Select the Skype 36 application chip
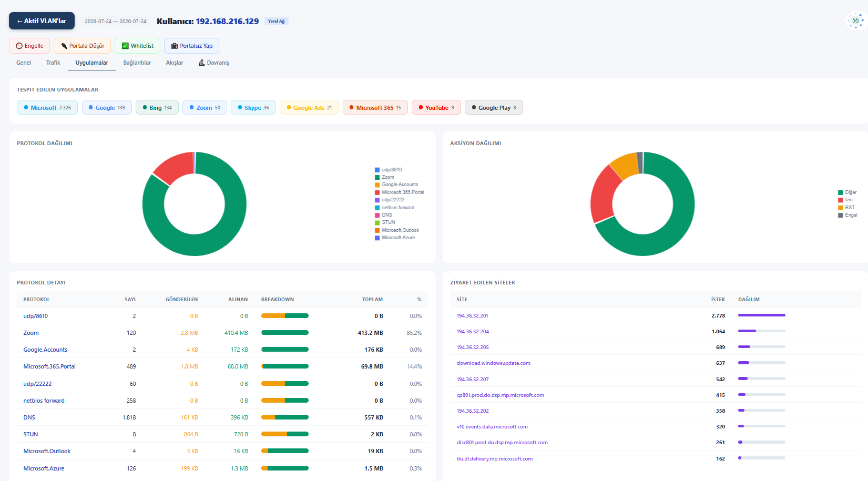Viewport: 868px width, 481px height. [x=253, y=107]
